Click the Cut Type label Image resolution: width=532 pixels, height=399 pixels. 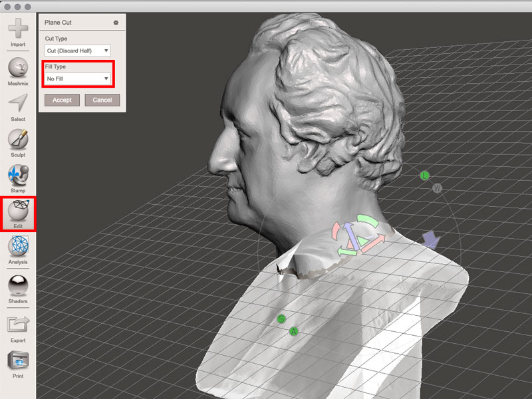[56, 39]
